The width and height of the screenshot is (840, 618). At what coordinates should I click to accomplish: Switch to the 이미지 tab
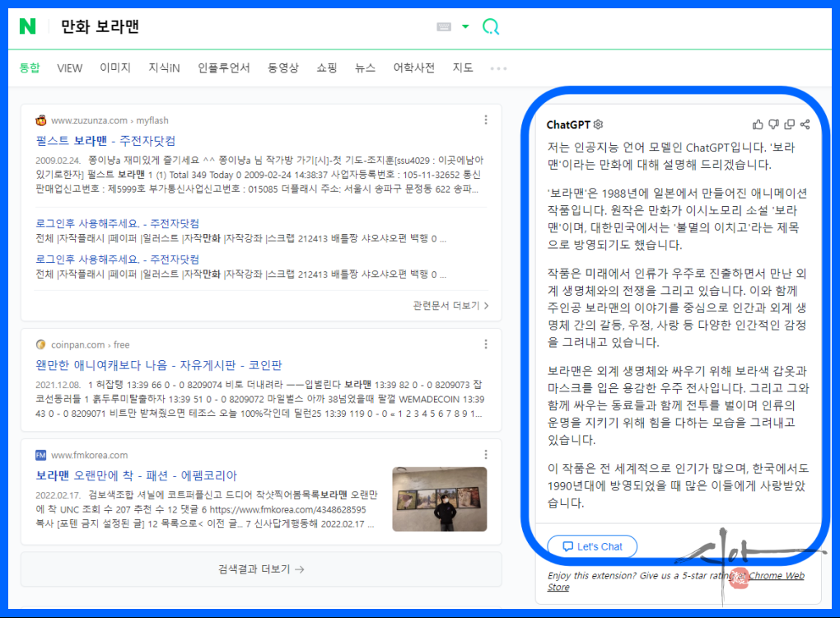(115, 68)
